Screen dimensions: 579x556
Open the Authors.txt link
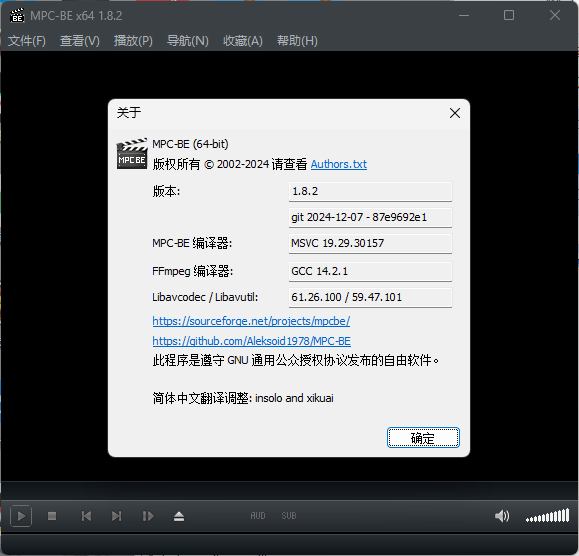coord(339,164)
